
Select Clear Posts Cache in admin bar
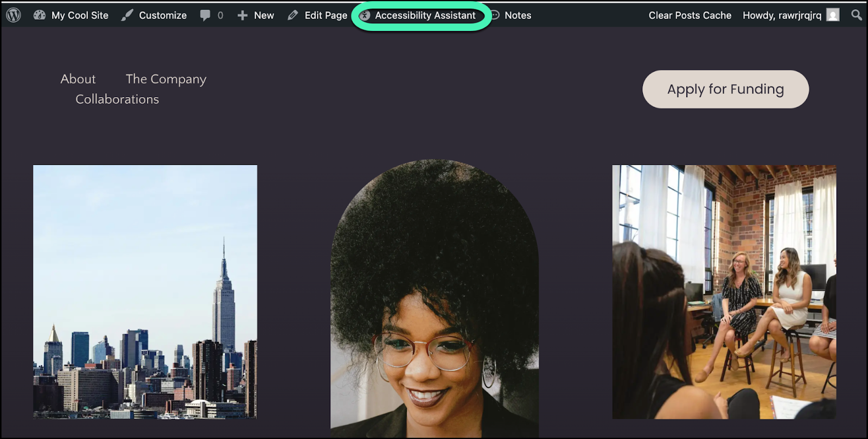tap(690, 15)
